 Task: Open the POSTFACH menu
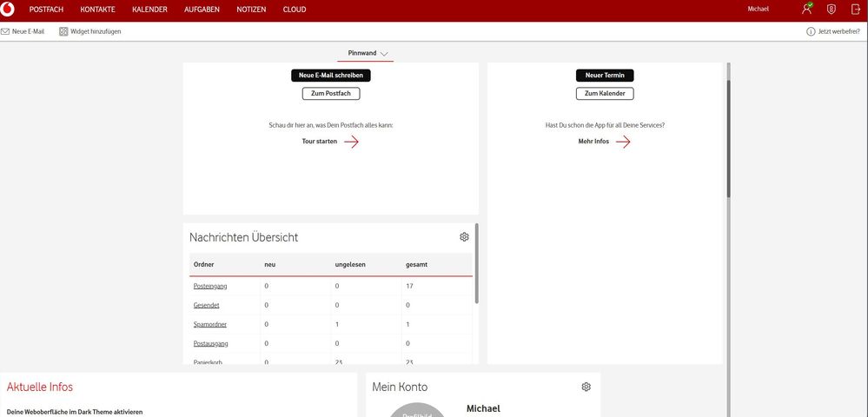[47, 10]
